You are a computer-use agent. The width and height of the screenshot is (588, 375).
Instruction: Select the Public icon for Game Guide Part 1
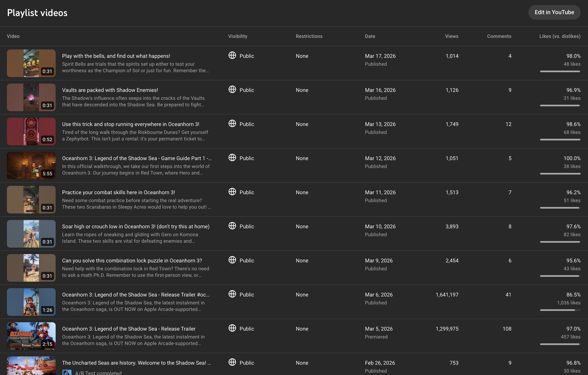tap(232, 158)
